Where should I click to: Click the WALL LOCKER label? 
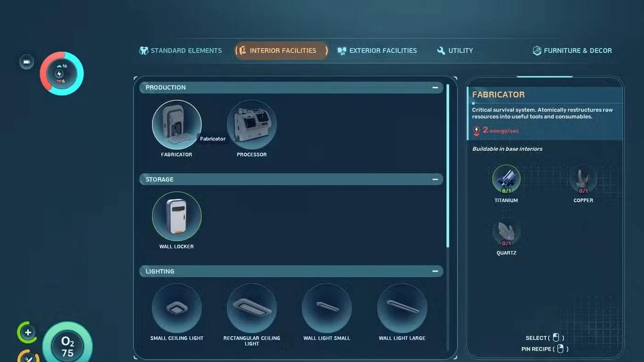pyautogui.click(x=177, y=247)
